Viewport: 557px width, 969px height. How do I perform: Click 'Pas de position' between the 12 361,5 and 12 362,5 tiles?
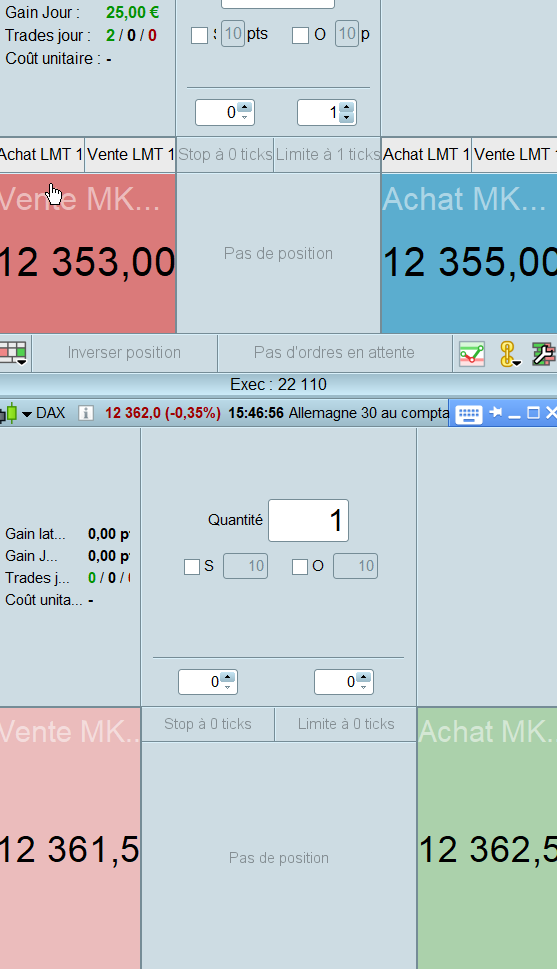click(279, 858)
